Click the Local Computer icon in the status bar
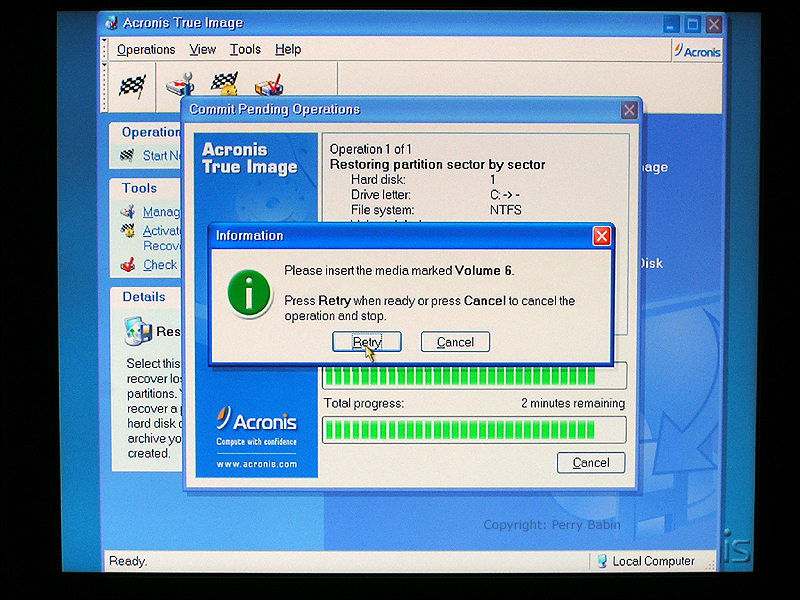Viewport: 800px width, 600px height. [x=602, y=561]
